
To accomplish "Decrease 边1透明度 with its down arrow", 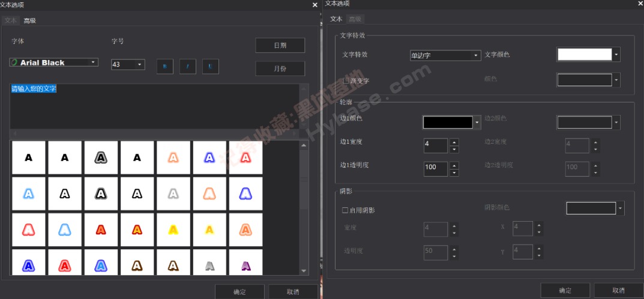I will coord(454,172).
